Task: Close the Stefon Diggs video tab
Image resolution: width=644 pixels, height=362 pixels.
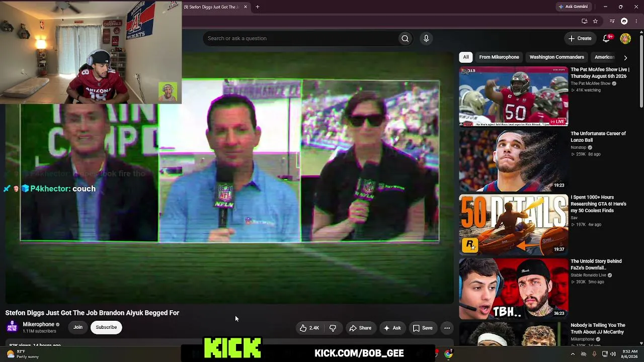Action: click(x=246, y=7)
